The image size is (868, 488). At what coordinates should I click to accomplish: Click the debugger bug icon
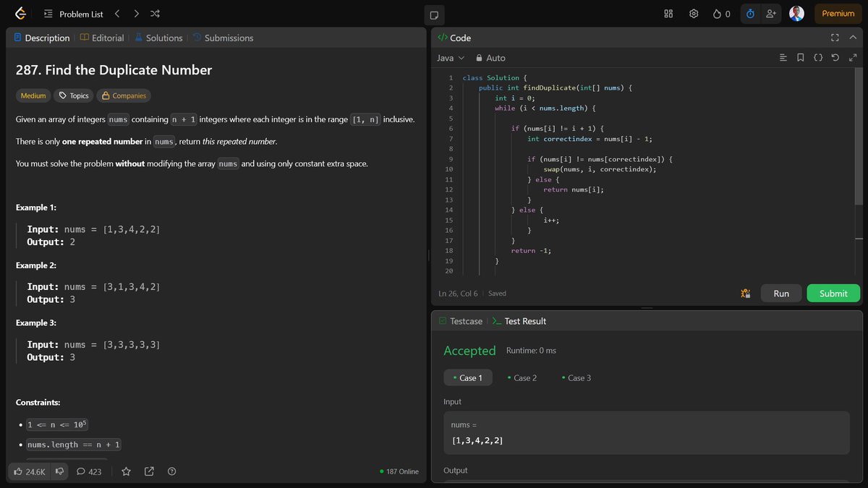click(745, 294)
